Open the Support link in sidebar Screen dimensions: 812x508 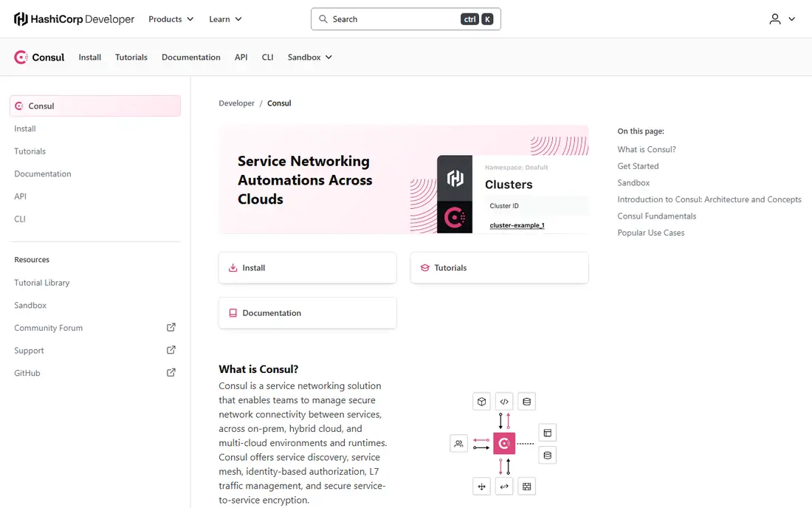point(29,351)
